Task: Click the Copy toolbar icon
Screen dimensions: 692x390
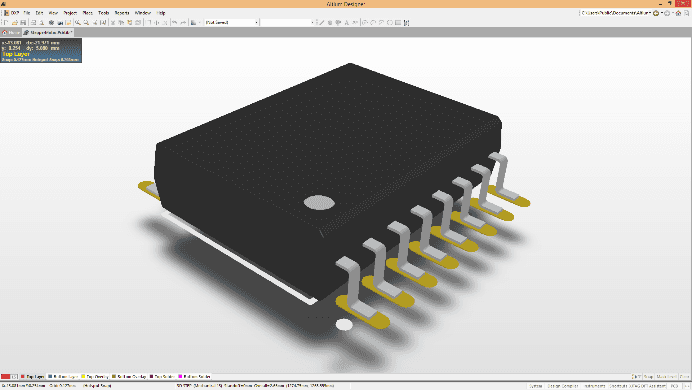Action: [121, 22]
